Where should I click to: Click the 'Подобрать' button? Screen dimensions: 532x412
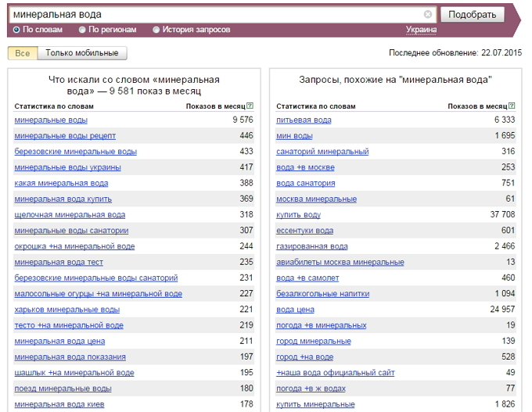point(473,15)
